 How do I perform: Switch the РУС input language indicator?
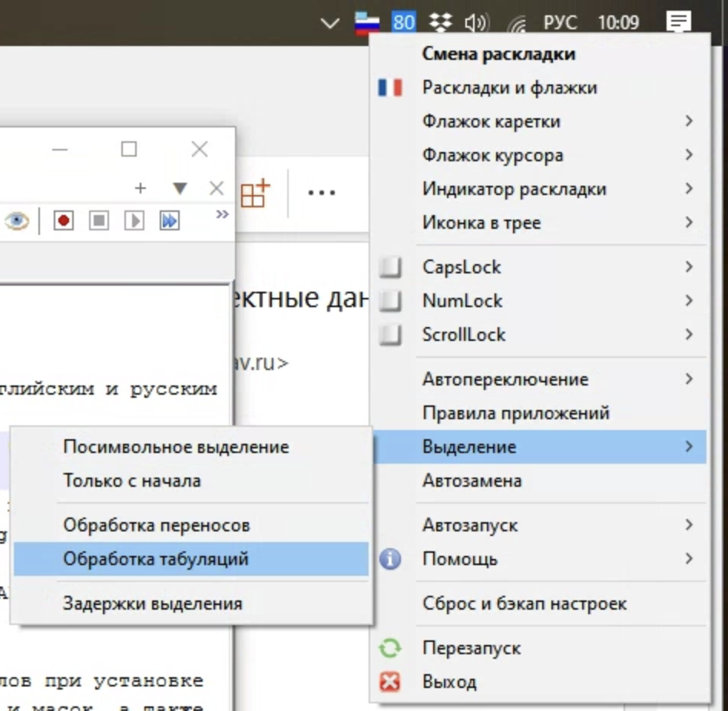(560, 21)
